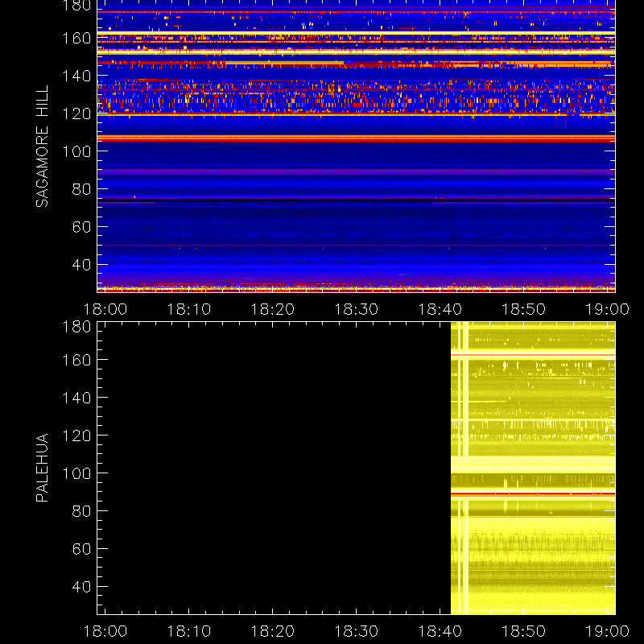
Task: Click 18:10 time label under Palehua plot
Action: pyautogui.click(x=189, y=631)
